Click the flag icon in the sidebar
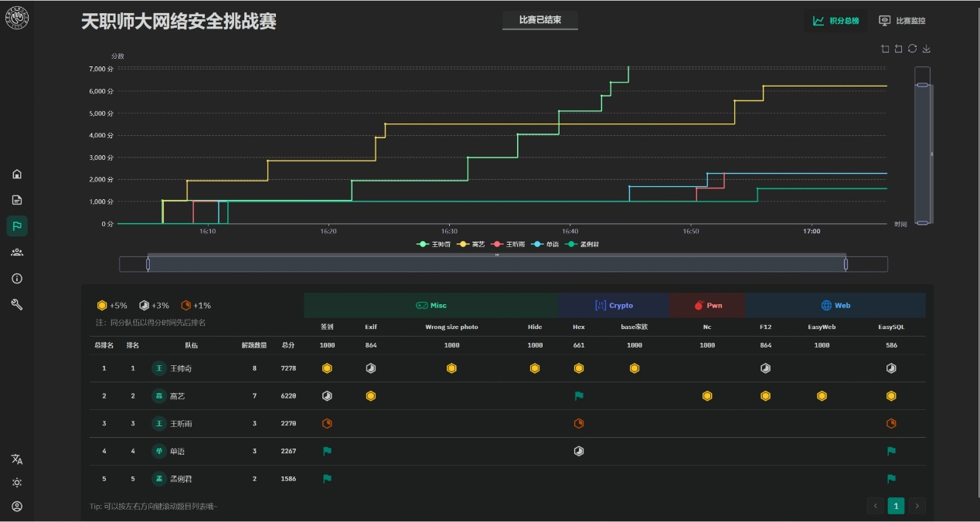The height and width of the screenshot is (522, 980). click(x=17, y=225)
